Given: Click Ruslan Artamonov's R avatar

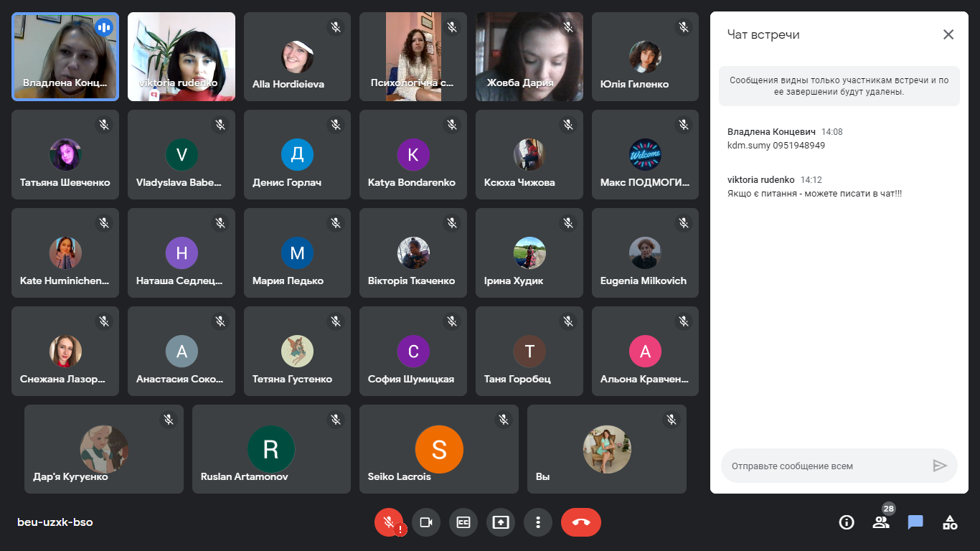Looking at the screenshot, I should click(271, 450).
